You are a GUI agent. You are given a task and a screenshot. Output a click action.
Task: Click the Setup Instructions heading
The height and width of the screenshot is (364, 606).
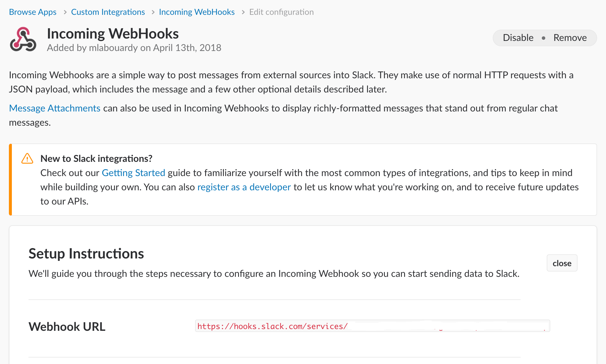point(86,253)
